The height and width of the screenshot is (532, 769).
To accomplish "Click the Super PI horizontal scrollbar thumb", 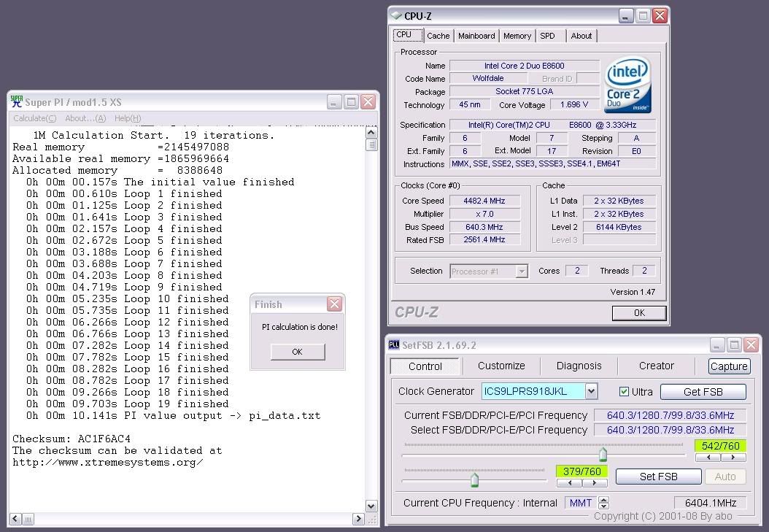I will tap(28, 519).
